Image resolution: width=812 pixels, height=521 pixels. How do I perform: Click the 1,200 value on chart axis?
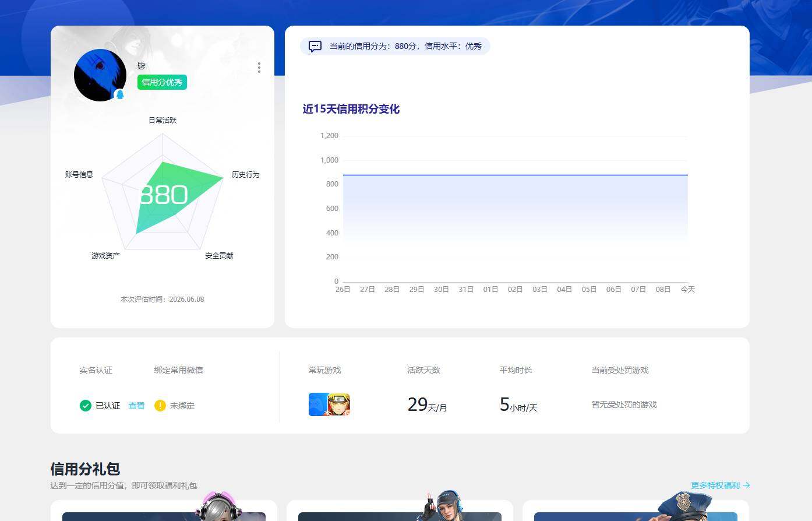pos(329,136)
